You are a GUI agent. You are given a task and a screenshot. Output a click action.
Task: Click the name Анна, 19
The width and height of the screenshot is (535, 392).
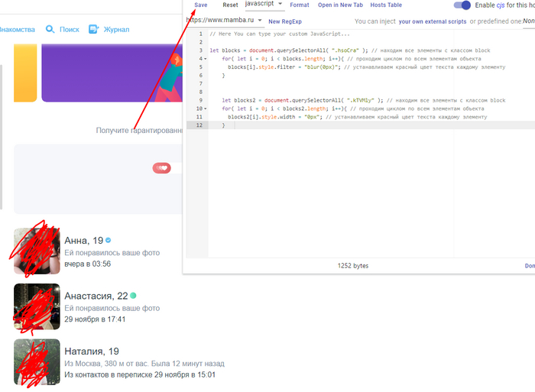[83, 241]
